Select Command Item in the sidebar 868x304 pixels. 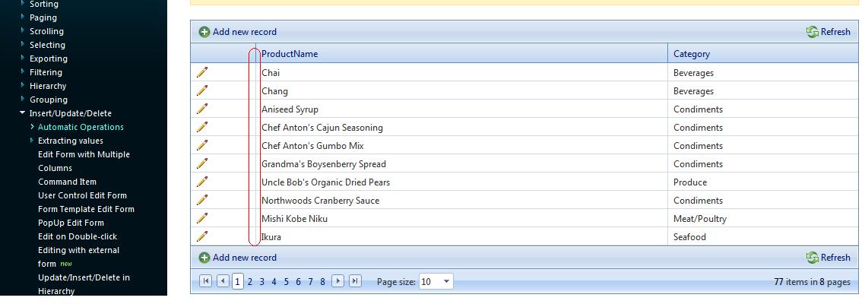(x=67, y=182)
